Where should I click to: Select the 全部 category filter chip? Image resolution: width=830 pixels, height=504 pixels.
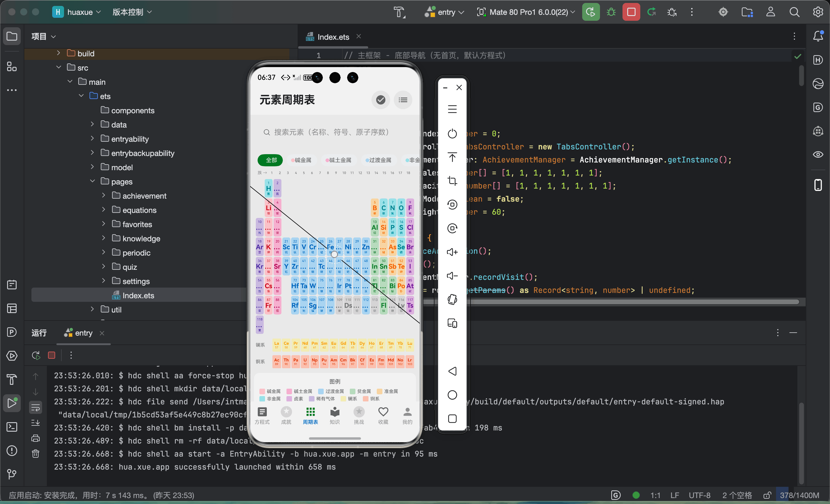coord(270,160)
